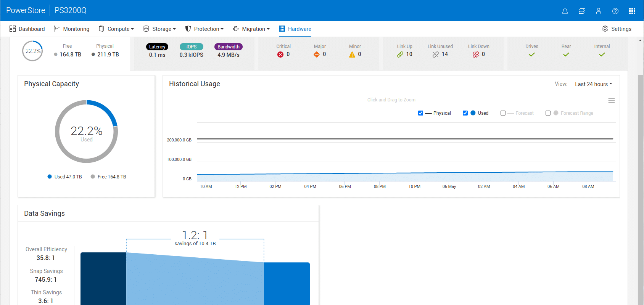Click the 06 May time axis label
The image size is (644, 305).
(449, 186)
